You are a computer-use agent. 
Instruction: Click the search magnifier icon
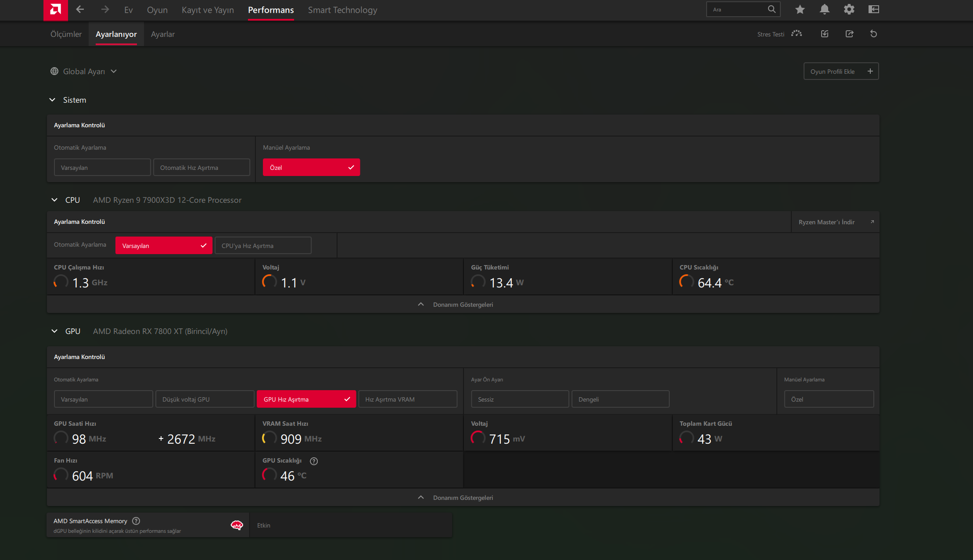pyautogui.click(x=772, y=9)
